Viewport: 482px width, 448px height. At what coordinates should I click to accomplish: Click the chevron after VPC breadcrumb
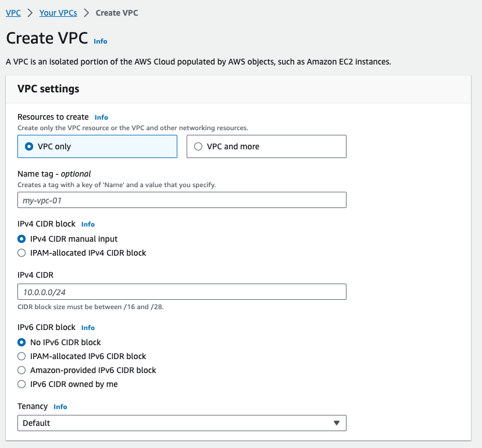(30, 13)
